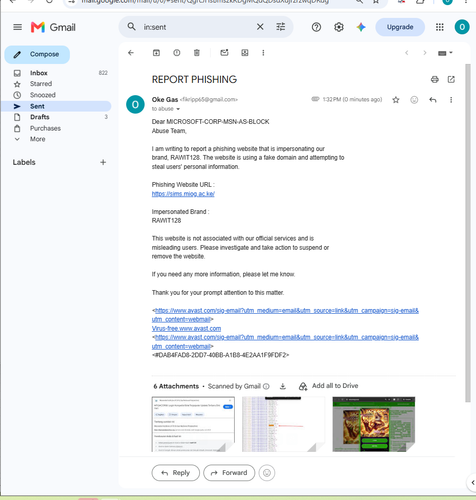Click the Gemini sparkle icon
Screen dimensions: 476x500
coord(361,27)
